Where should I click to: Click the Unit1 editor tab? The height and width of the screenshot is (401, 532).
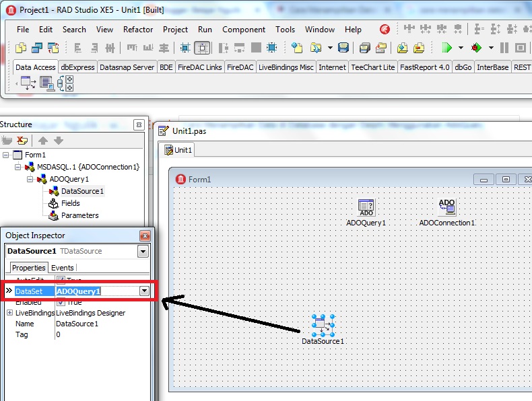[x=178, y=150]
